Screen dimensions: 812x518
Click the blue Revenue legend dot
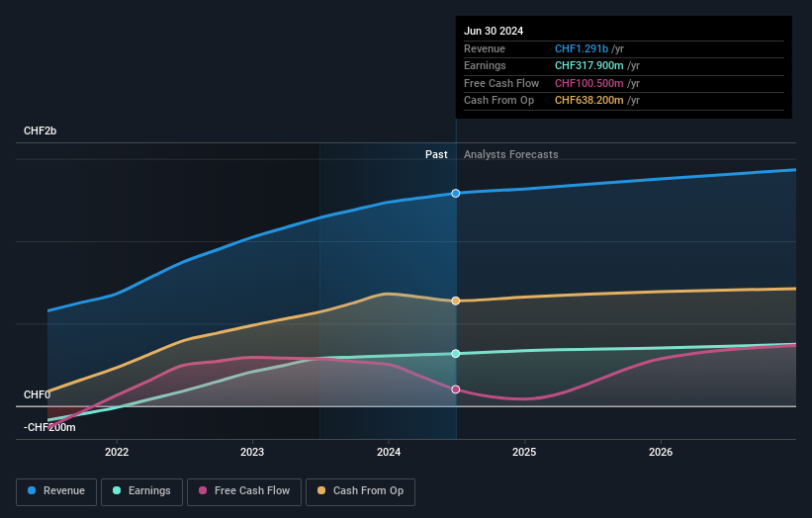click(x=32, y=490)
